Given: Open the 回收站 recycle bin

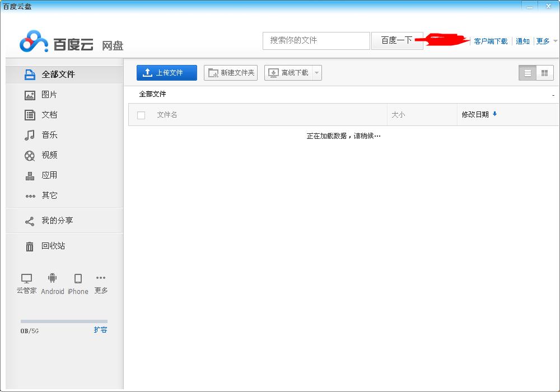Looking at the screenshot, I should [x=64, y=246].
